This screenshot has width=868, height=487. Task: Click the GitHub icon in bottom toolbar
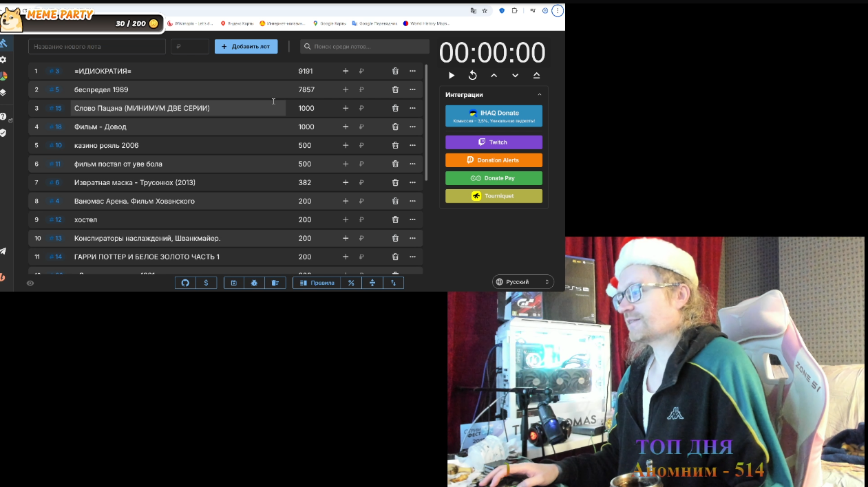tap(185, 283)
